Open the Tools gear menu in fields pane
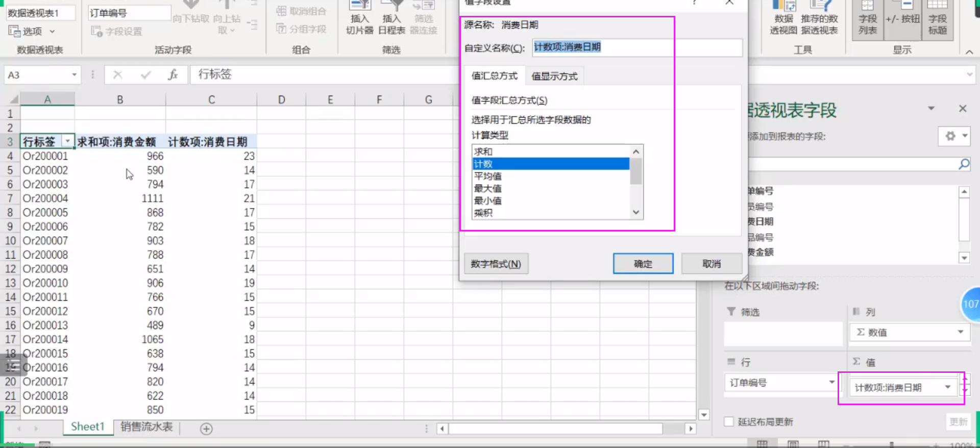980x448 pixels. 954,136
